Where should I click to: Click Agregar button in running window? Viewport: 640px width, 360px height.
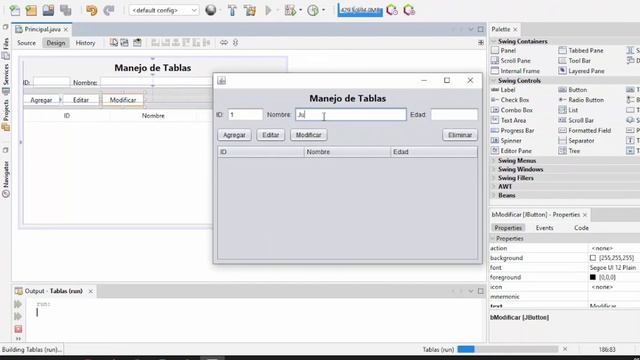click(234, 135)
